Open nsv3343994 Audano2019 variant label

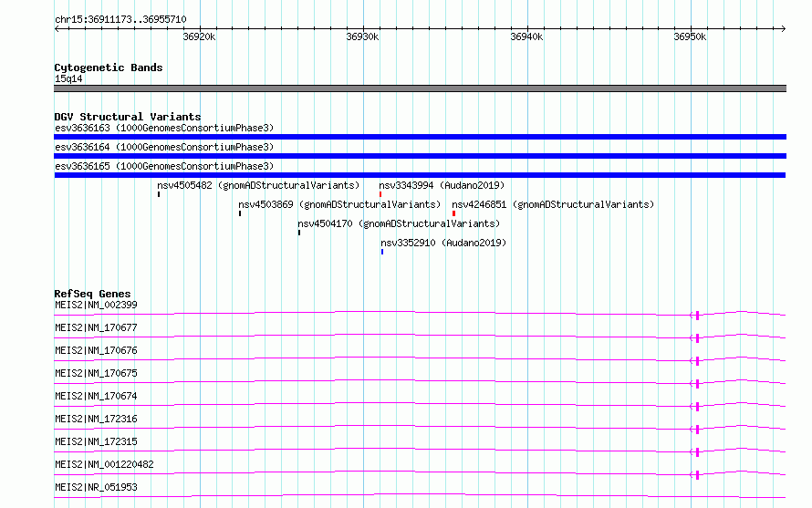click(x=442, y=185)
